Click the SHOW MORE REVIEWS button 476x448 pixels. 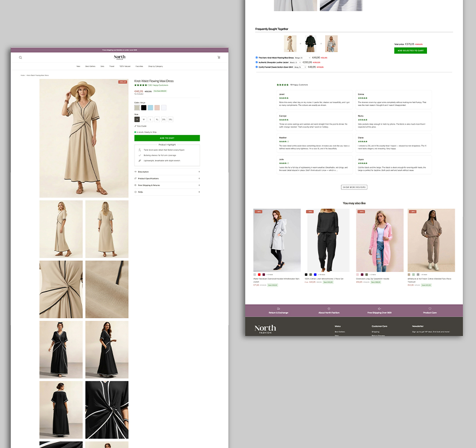[x=354, y=187]
